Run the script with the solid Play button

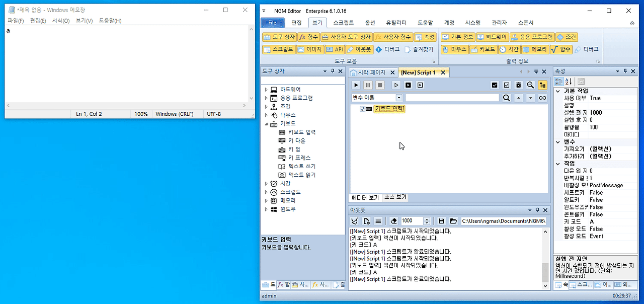tap(356, 85)
